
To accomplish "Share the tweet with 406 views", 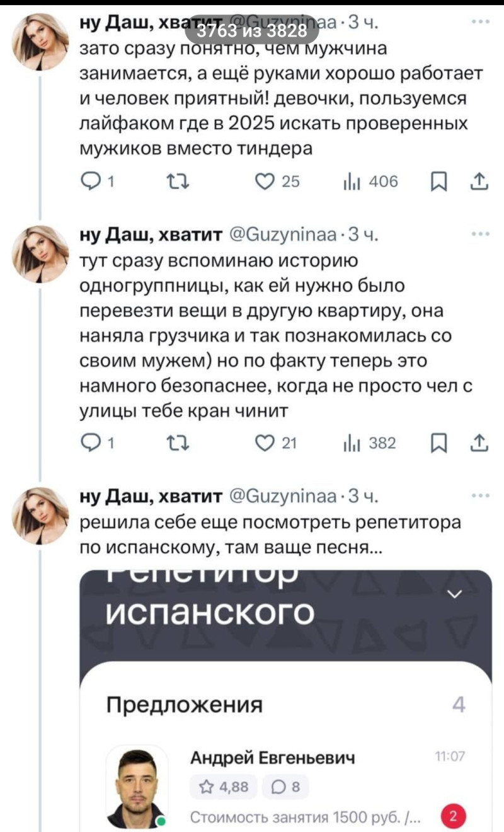I will 474,183.
